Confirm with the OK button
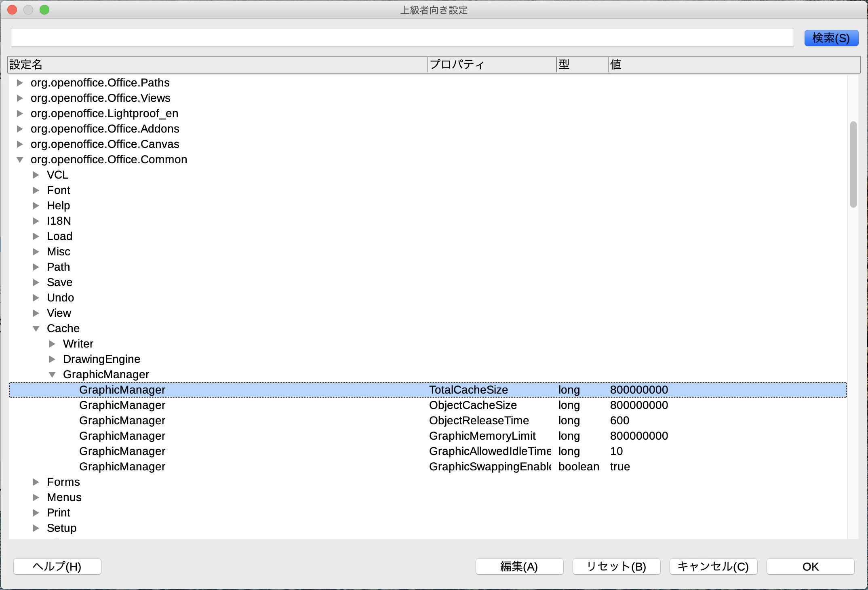The height and width of the screenshot is (590, 868). (x=810, y=567)
